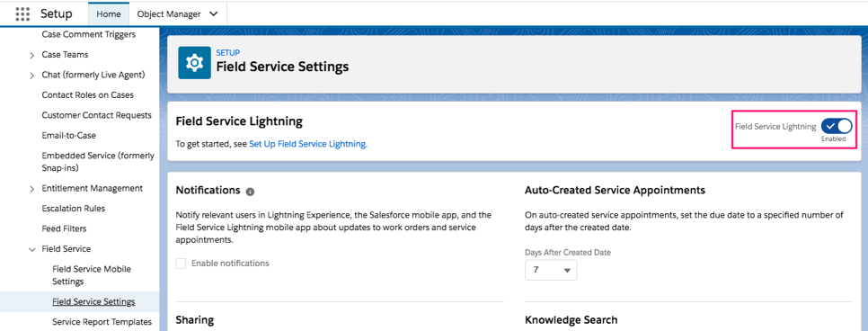
Task: Collapse the Field Service tree node
Action: [32, 249]
